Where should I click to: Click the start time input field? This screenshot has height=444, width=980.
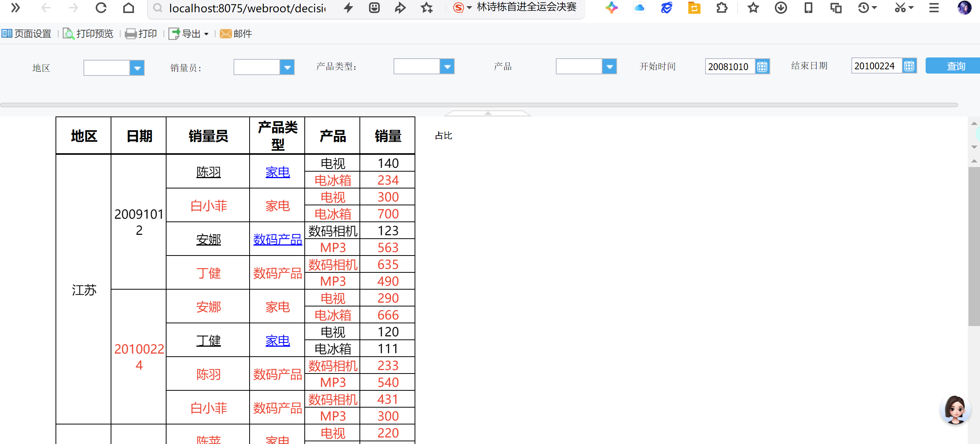pyautogui.click(x=729, y=67)
